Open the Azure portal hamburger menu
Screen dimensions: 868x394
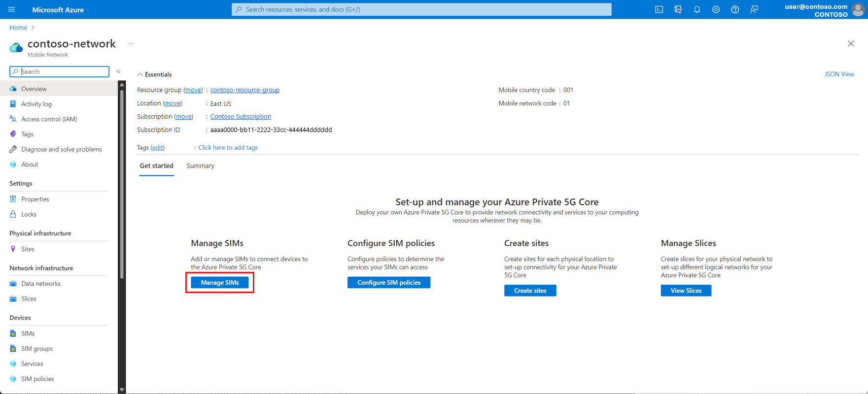click(x=12, y=9)
